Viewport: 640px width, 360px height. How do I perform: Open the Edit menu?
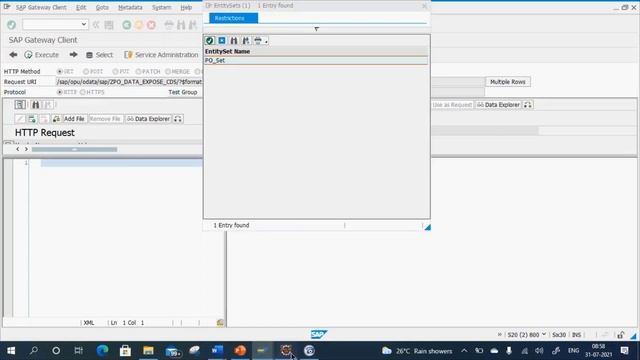coord(81,7)
